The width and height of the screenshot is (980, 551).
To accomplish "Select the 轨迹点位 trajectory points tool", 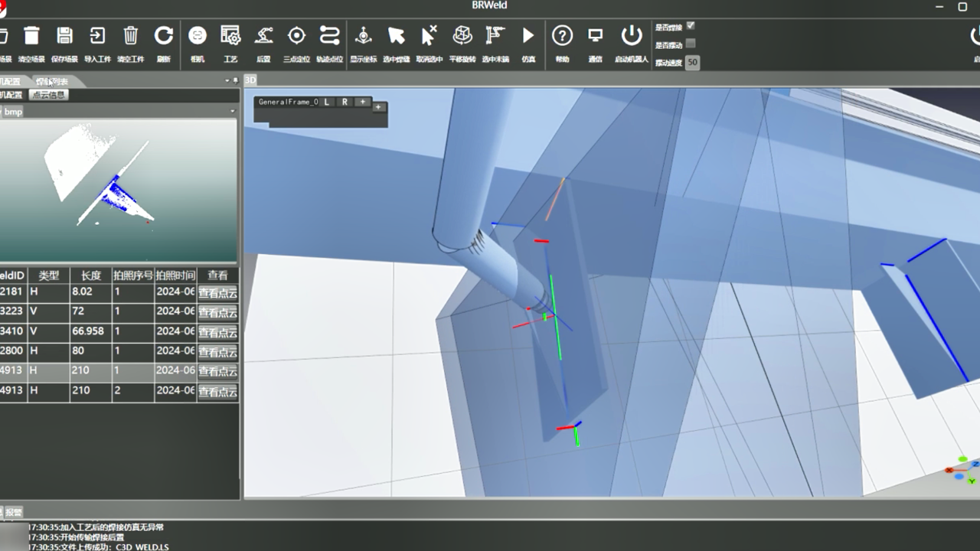I will coord(329,36).
